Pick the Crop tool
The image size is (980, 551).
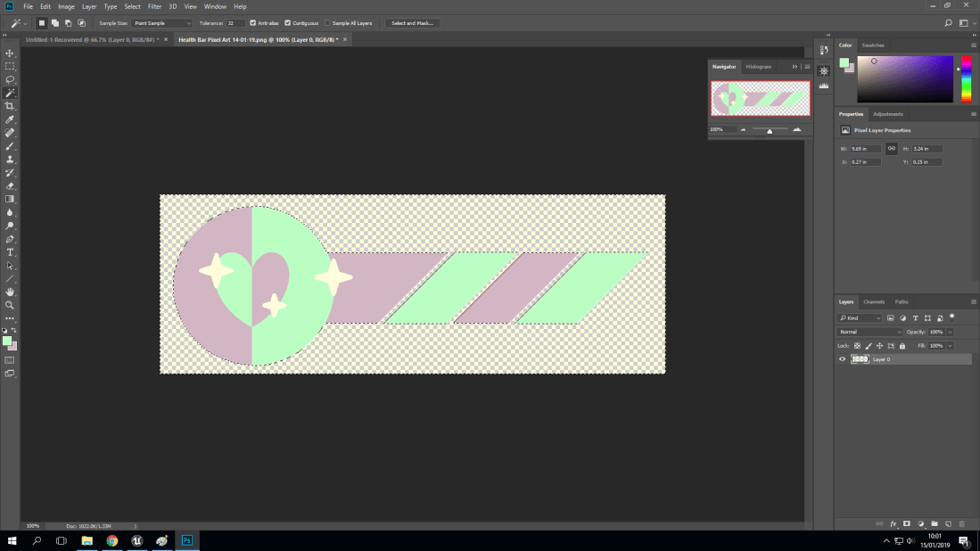click(x=10, y=106)
